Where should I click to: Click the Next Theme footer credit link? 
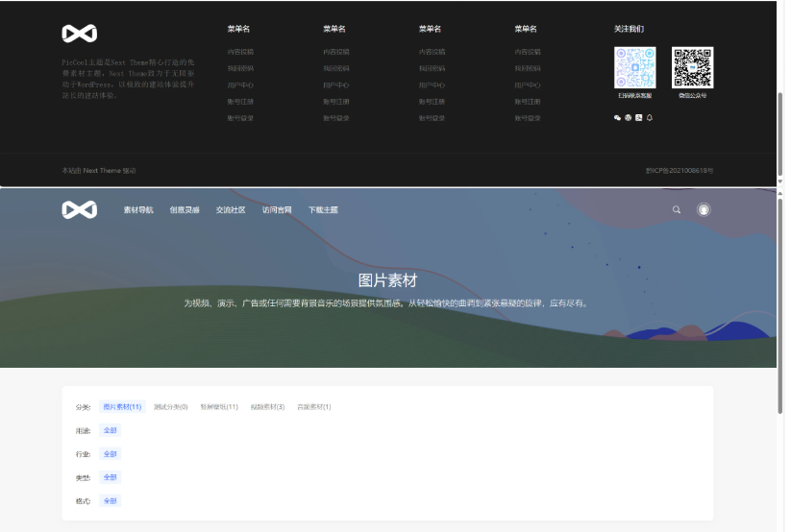[x=102, y=171]
